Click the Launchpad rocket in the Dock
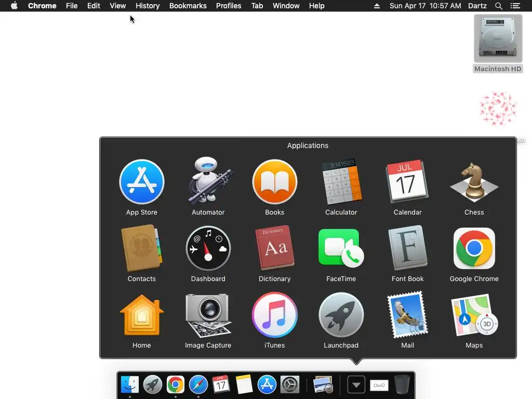 pyautogui.click(x=153, y=384)
